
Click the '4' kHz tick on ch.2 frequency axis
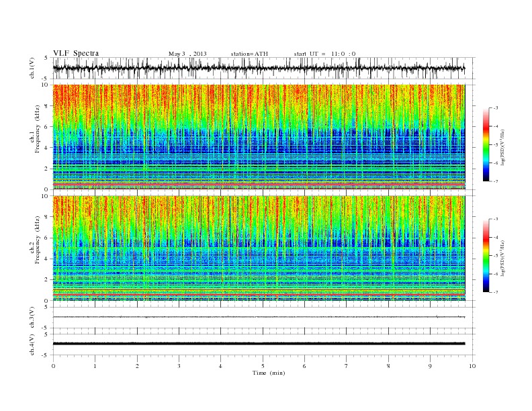click(x=47, y=259)
